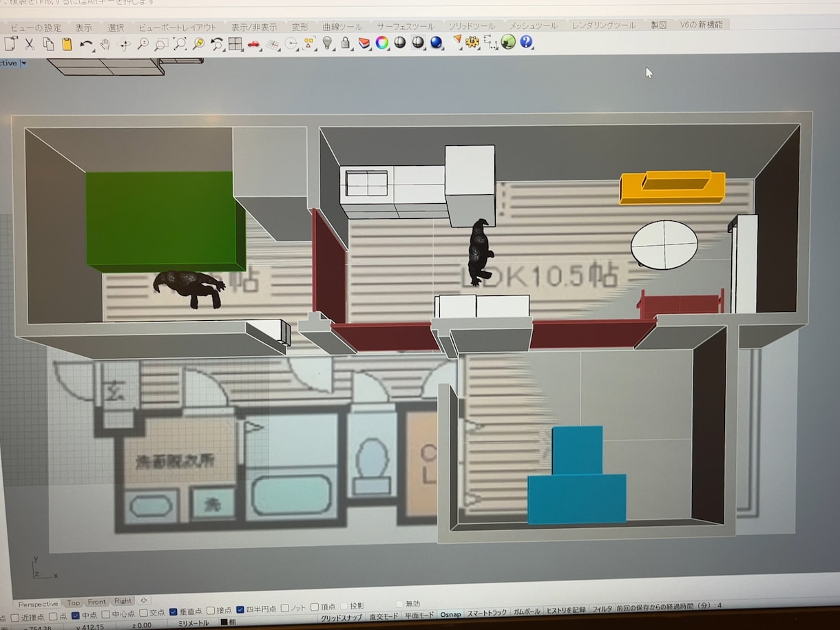Open the viewport title dropdown arrow
The height and width of the screenshot is (630, 840).
point(24,63)
